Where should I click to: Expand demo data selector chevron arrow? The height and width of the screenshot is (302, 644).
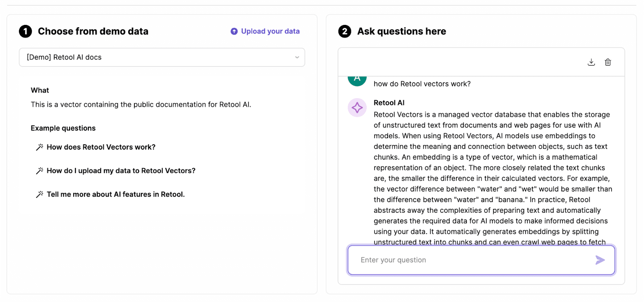pyautogui.click(x=297, y=58)
